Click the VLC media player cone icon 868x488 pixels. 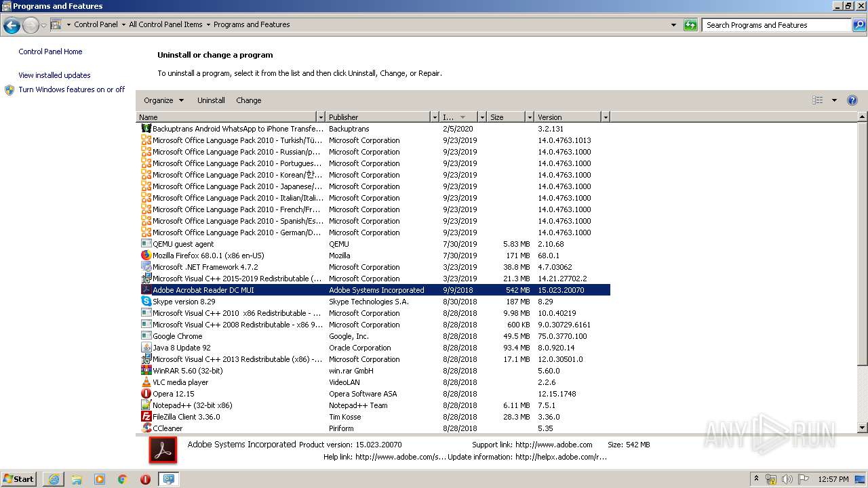pyautogui.click(x=146, y=382)
